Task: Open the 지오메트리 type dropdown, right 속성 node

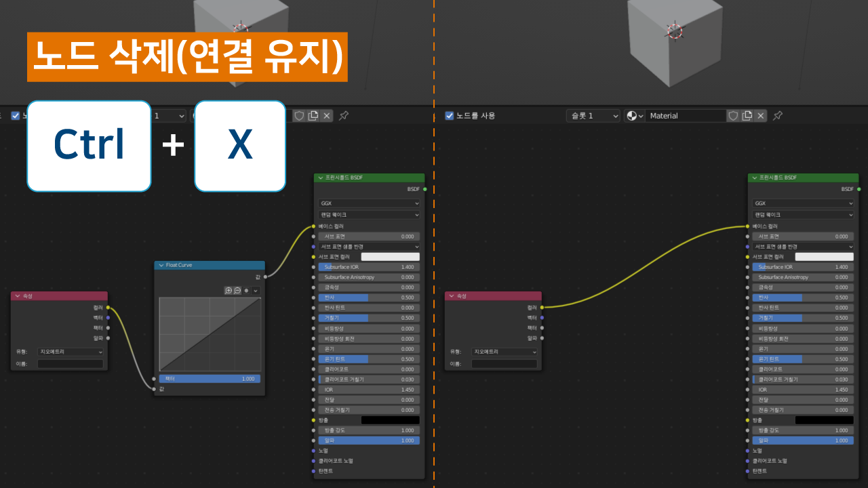Action: coord(505,352)
